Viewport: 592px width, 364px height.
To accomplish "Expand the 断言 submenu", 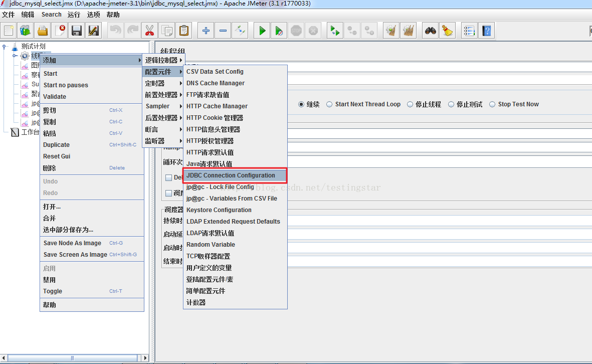I will pyautogui.click(x=163, y=129).
